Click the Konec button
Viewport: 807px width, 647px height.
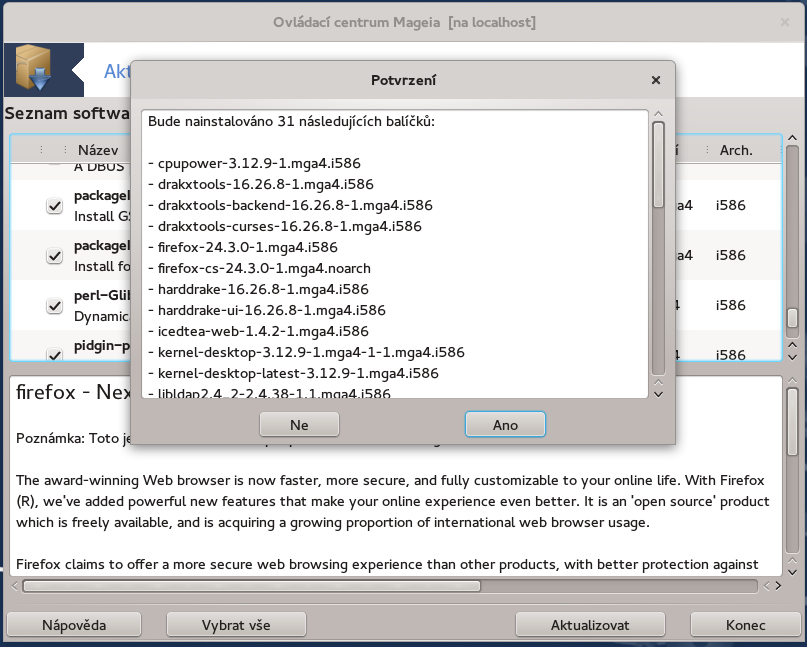[x=745, y=625]
